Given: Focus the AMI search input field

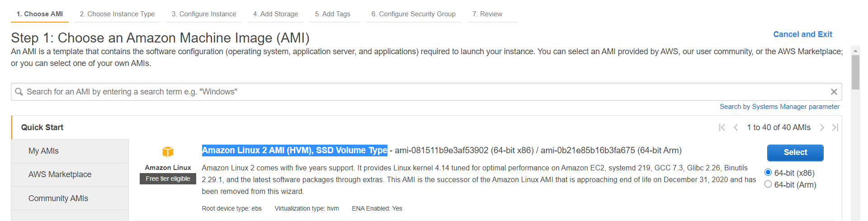Looking at the screenshot, I should [x=426, y=92].
